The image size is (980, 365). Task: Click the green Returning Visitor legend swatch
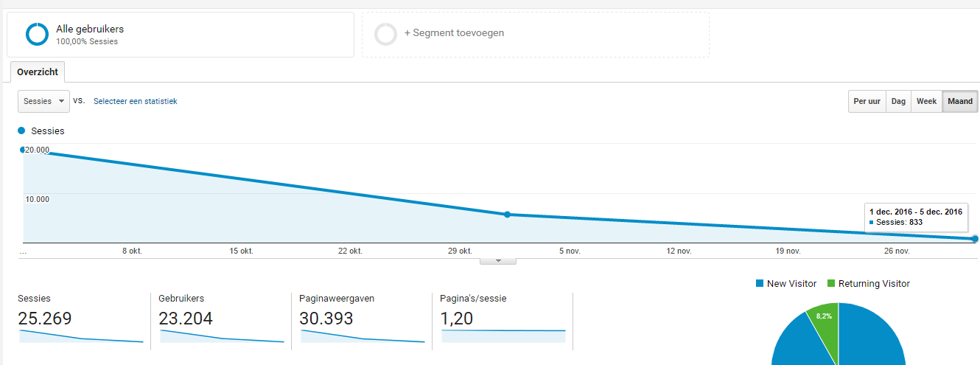(x=831, y=283)
